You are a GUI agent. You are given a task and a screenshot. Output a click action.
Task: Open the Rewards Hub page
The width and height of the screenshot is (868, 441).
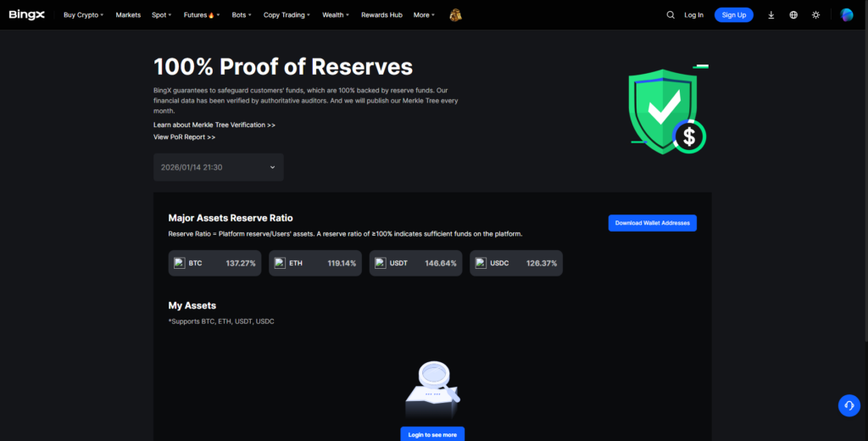point(381,15)
